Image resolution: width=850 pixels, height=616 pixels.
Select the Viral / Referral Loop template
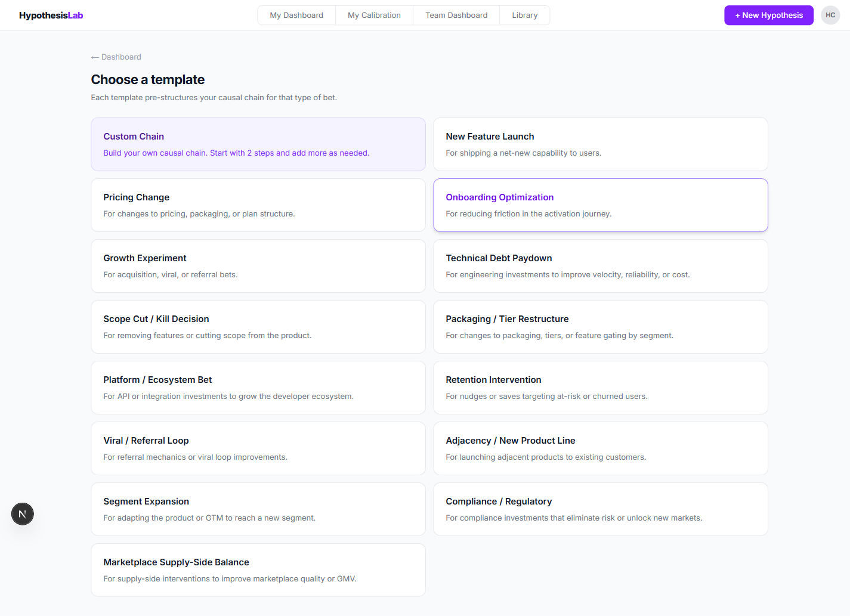[258, 448]
